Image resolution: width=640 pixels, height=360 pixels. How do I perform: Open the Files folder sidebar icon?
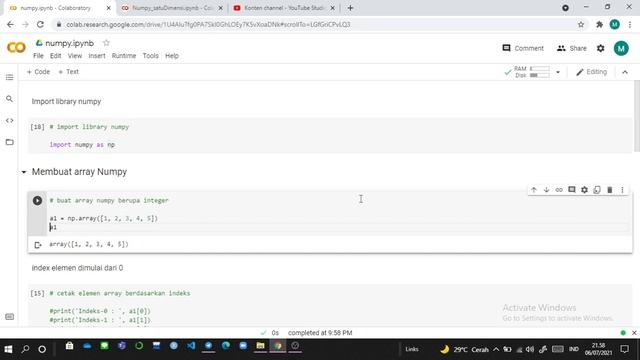tap(9, 142)
